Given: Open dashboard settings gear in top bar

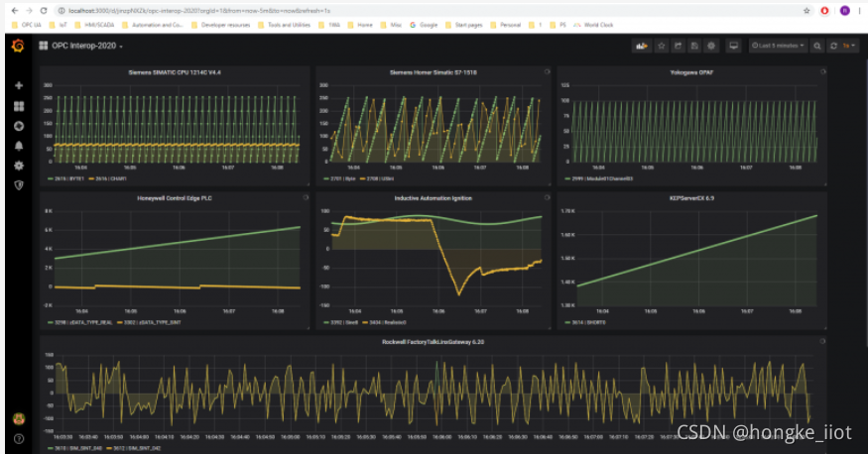Looking at the screenshot, I should (711, 46).
